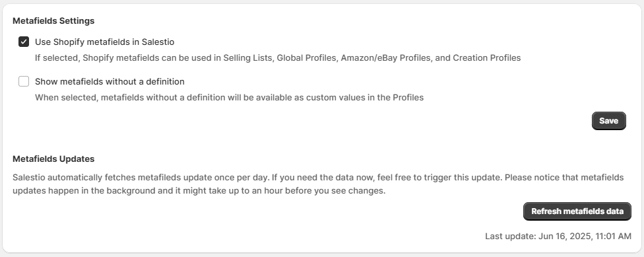Click the 'Selling Lists' phrase in helper text
The height and width of the screenshot is (257, 644).
coord(248,58)
